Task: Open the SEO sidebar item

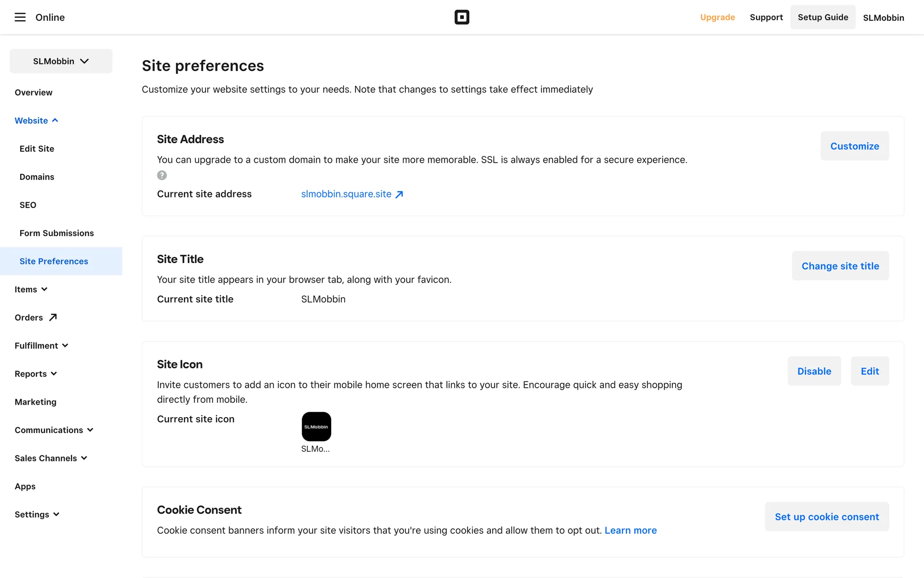Action: (x=28, y=205)
